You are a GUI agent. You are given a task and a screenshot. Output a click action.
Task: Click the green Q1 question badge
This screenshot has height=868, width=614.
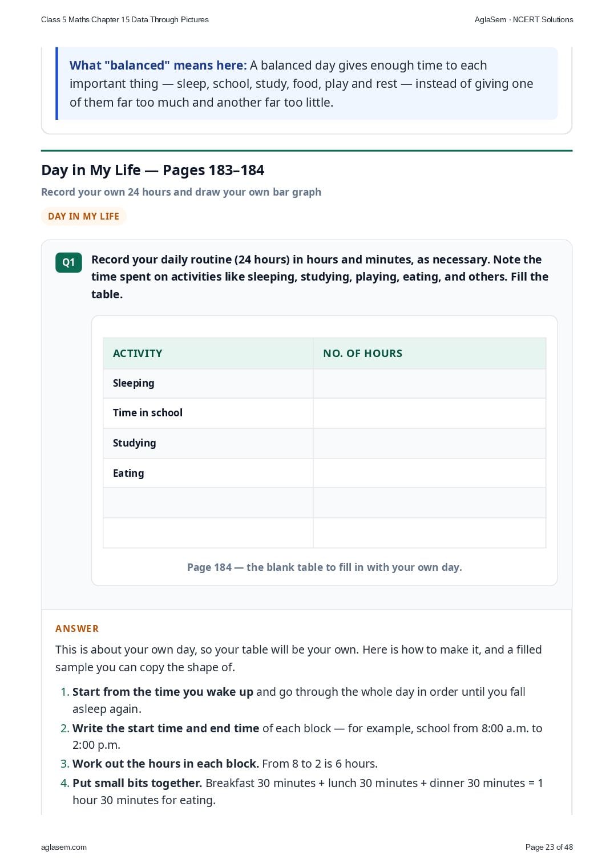point(68,262)
